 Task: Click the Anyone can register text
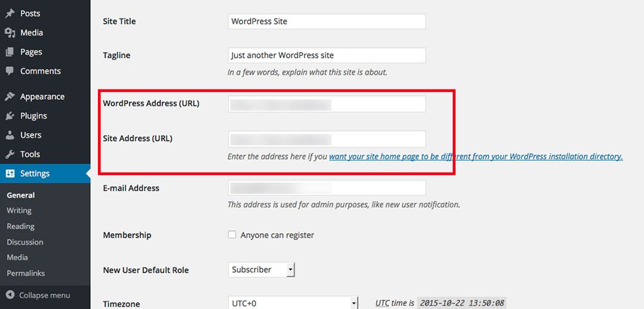pyautogui.click(x=277, y=235)
